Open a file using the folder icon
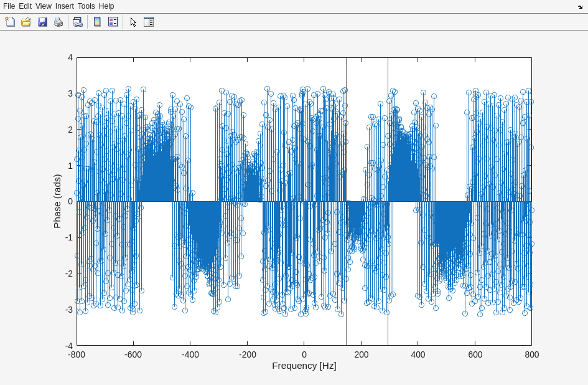 pos(26,22)
